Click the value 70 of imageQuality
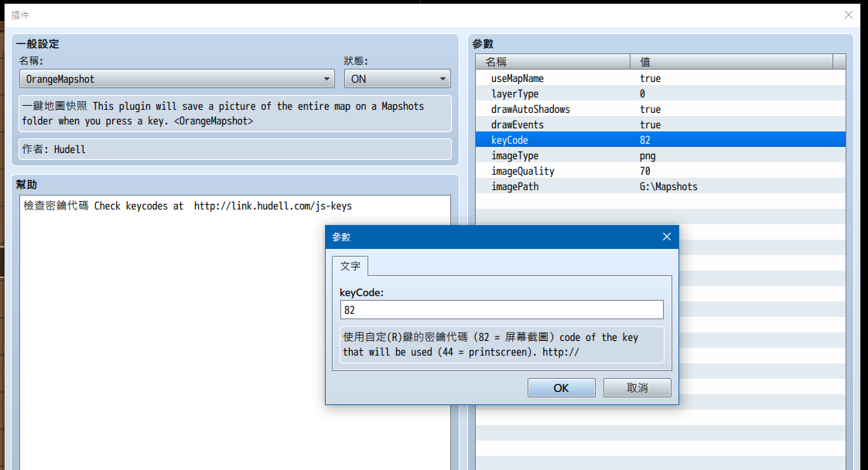Image resolution: width=868 pixels, height=470 pixels. (x=645, y=172)
